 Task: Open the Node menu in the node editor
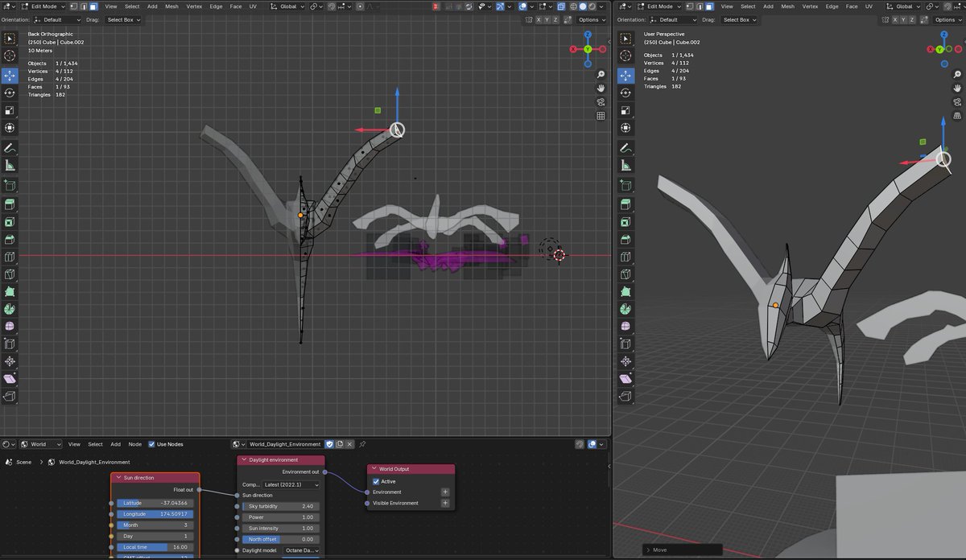click(x=135, y=444)
